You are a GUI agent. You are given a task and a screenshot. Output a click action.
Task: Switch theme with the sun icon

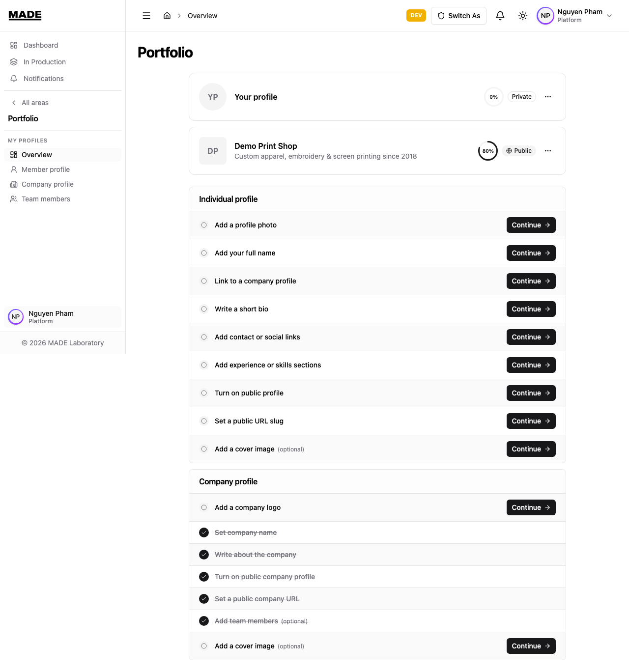tap(523, 16)
